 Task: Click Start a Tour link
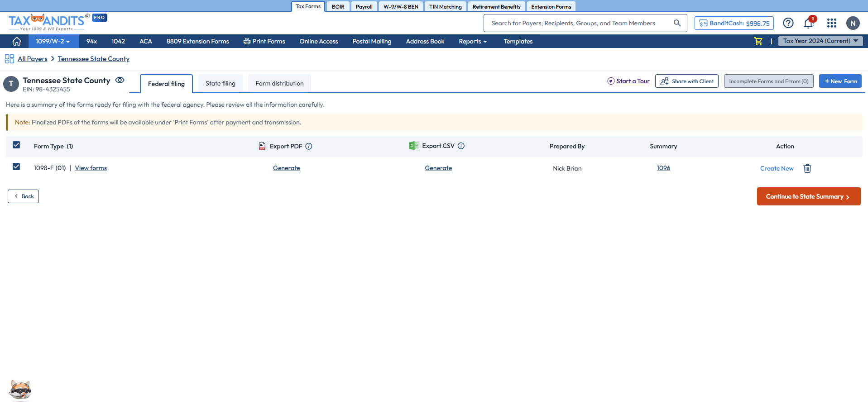click(633, 81)
